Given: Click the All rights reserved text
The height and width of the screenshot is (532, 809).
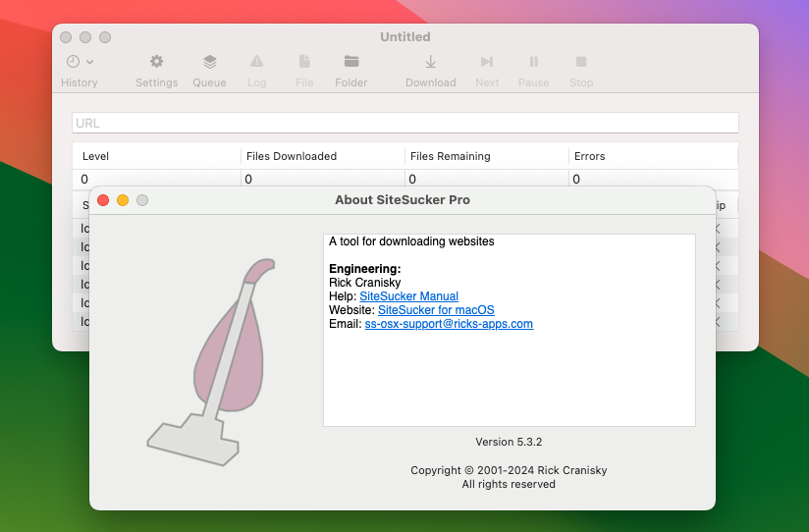Looking at the screenshot, I should tap(509, 484).
